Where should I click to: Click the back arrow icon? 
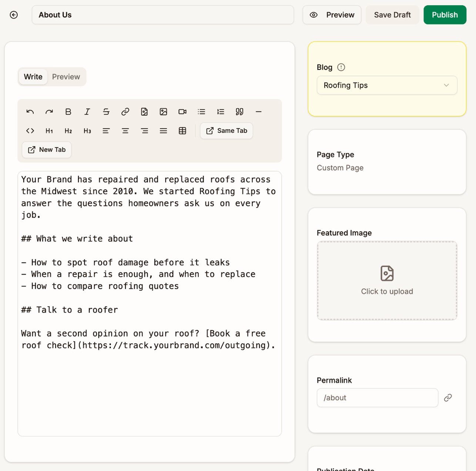[x=14, y=15]
